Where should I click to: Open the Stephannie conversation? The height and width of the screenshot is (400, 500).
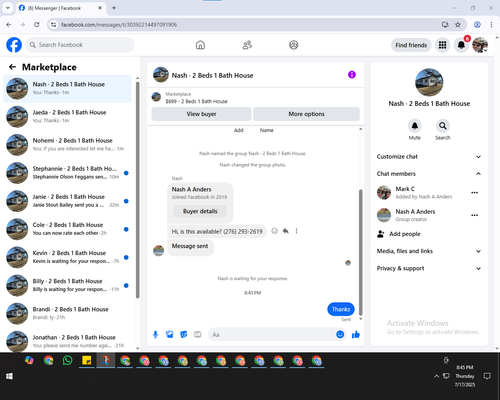(x=68, y=173)
